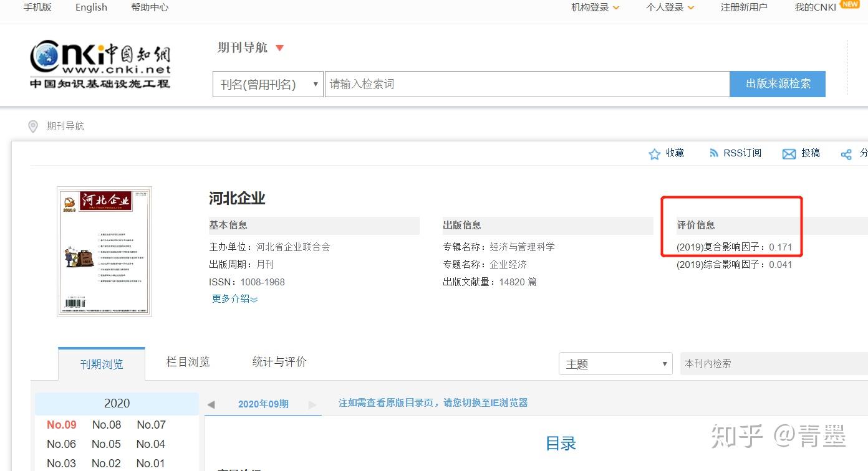Select issue No.05
868x471 pixels.
[x=107, y=444]
